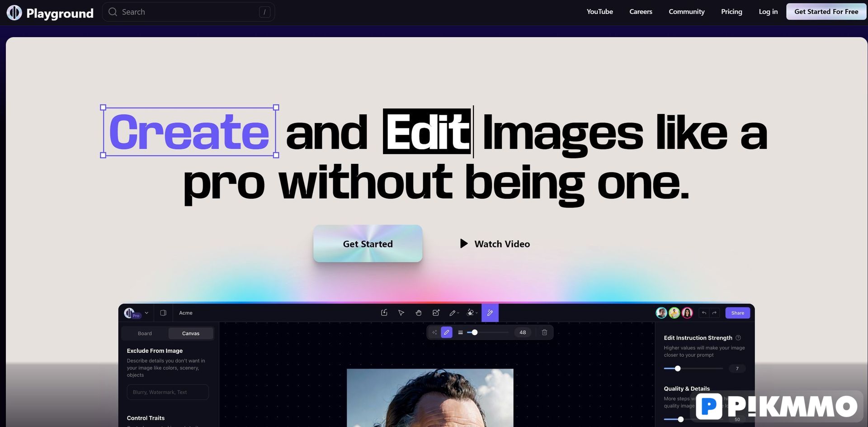Focus the Search input field

click(189, 12)
